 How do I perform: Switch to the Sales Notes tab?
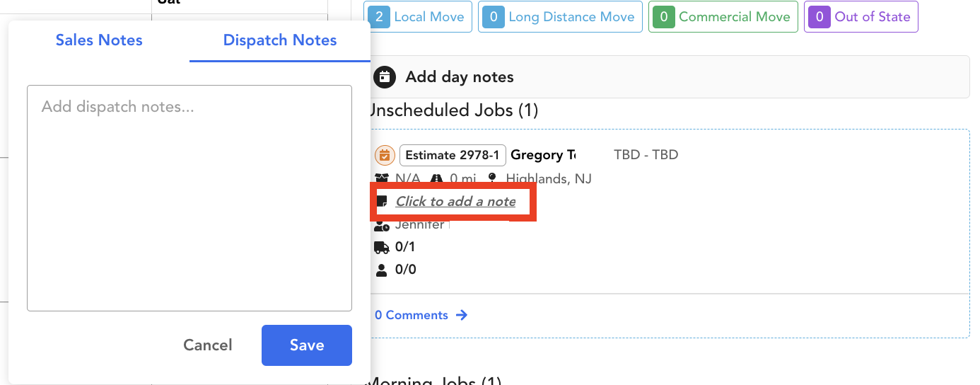pyautogui.click(x=99, y=40)
